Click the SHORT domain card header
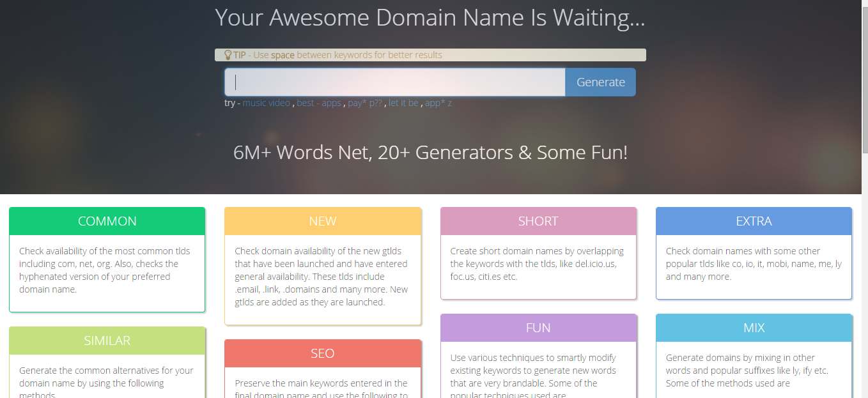 point(538,221)
